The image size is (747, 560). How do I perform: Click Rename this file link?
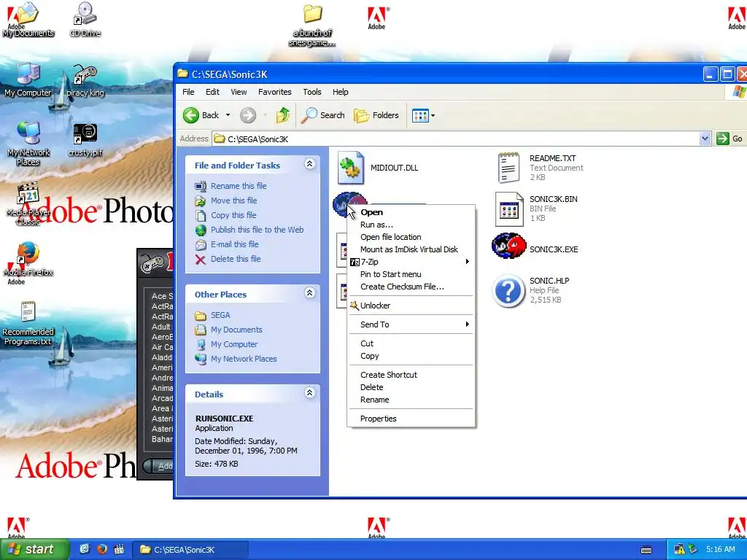click(239, 186)
